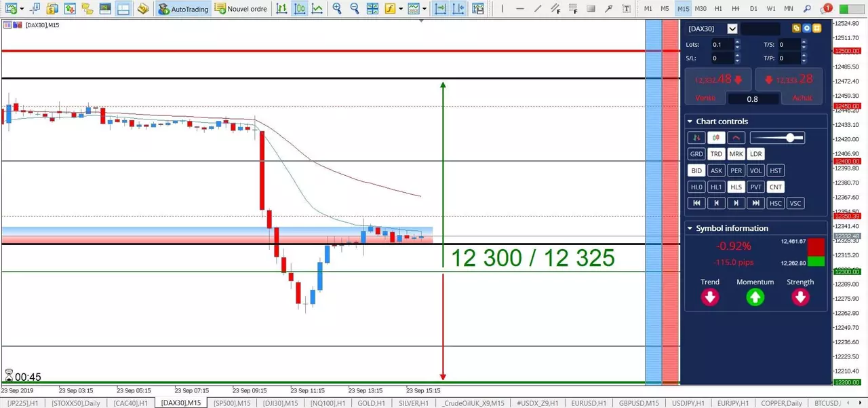Image resolution: width=868 pixels, height=408 pixels.
Task: Click the jump to chart start button
Action: coord(696,203)
